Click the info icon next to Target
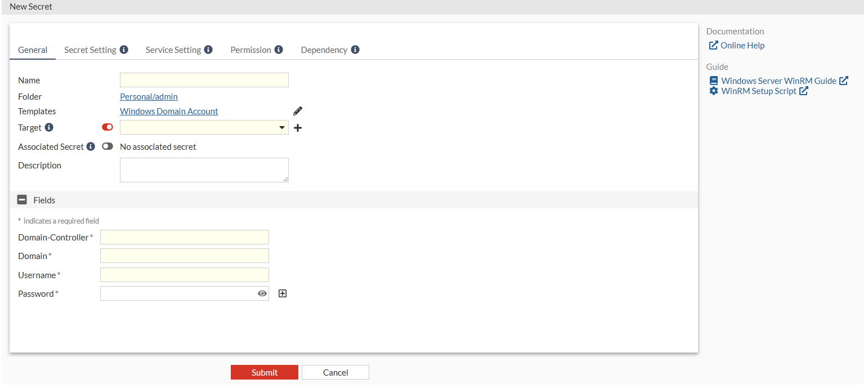 [x=49, y=127]
